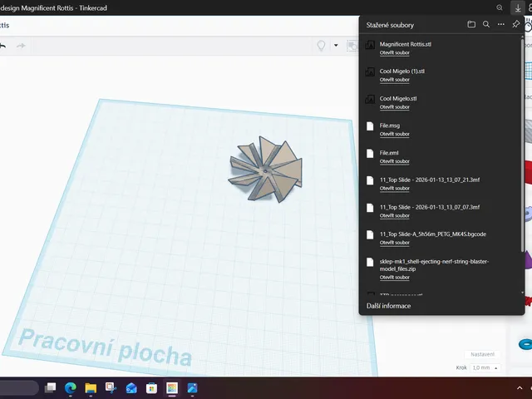Open the bgcode file via Otevřít soubor

click(x=395, y=243)
